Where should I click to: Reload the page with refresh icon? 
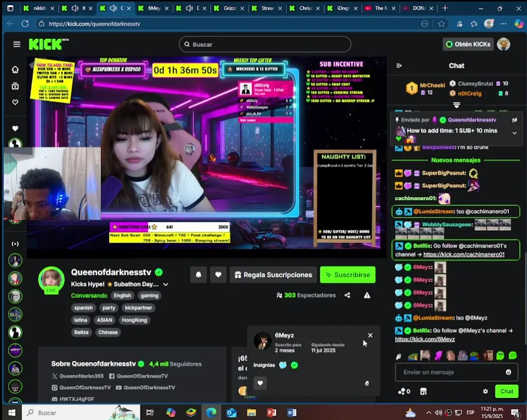25,24
